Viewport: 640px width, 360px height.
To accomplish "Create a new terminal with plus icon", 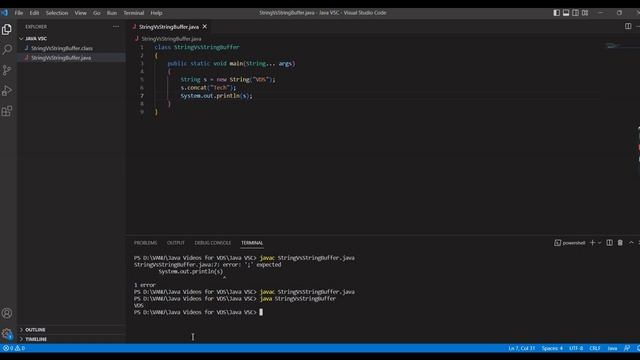I will [x=592, y=243].
